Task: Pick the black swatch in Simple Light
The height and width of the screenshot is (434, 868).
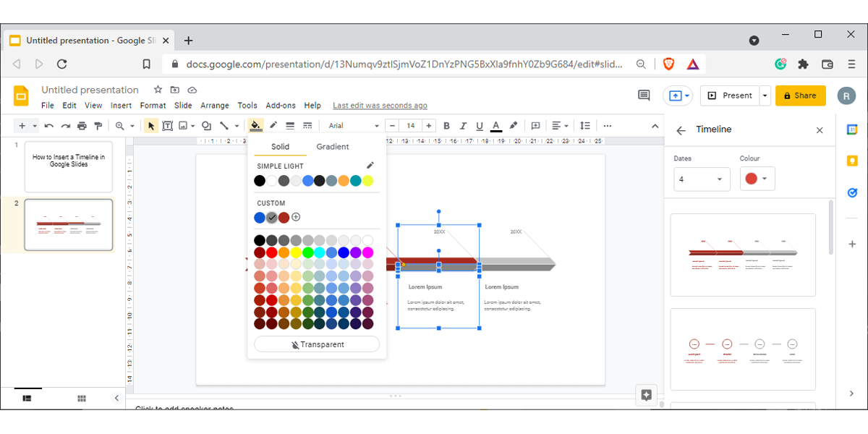Action: coord(260,181)
